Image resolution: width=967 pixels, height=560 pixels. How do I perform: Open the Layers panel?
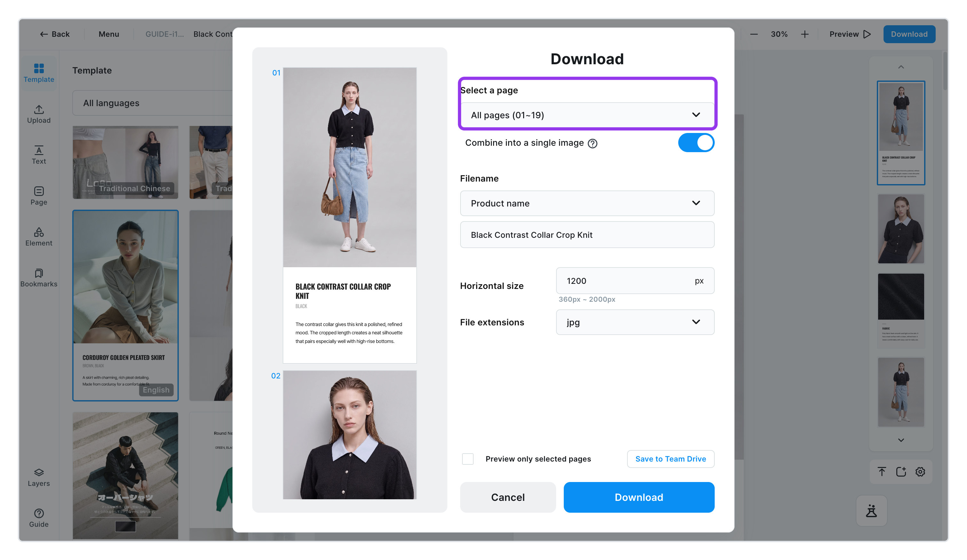coord(39,478)
